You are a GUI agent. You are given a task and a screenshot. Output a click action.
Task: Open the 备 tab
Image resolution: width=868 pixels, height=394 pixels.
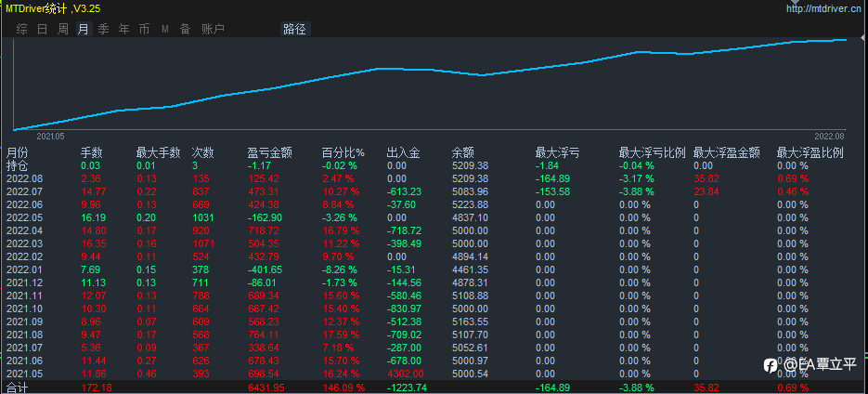185,30
